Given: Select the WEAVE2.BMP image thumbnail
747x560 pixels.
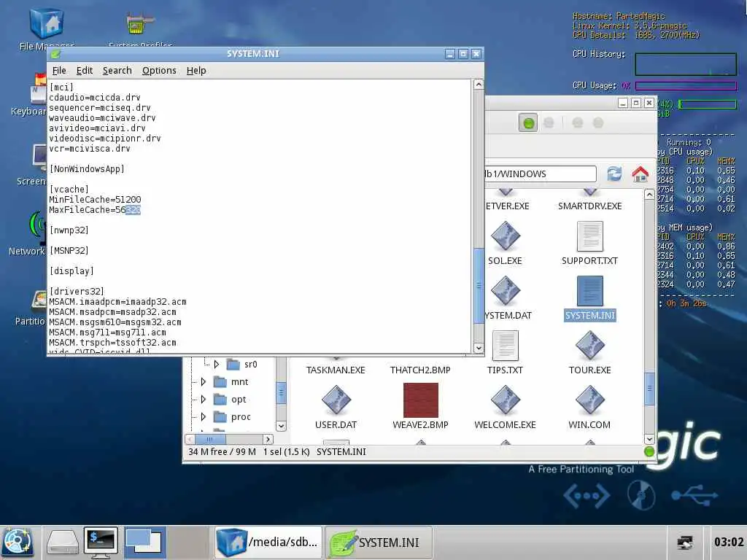Looking at the screenshot, I should [x=421, y=400].
